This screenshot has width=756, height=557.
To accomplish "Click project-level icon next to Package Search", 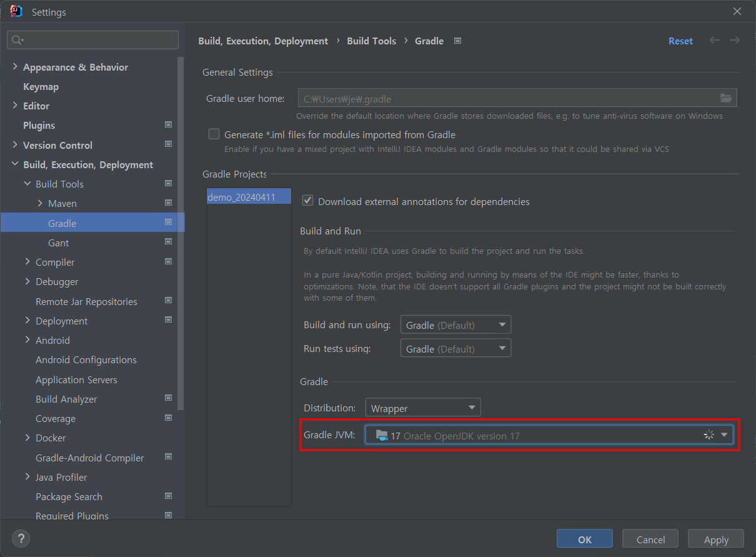I will pyautogui.click(x=168, y=496).
